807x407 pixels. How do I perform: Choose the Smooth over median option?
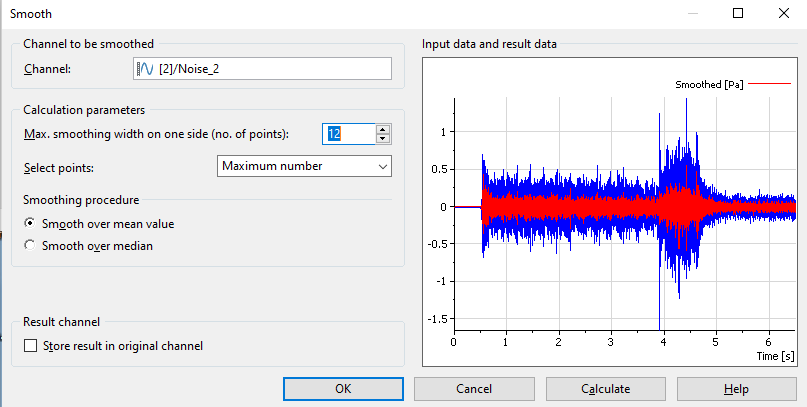30,246
